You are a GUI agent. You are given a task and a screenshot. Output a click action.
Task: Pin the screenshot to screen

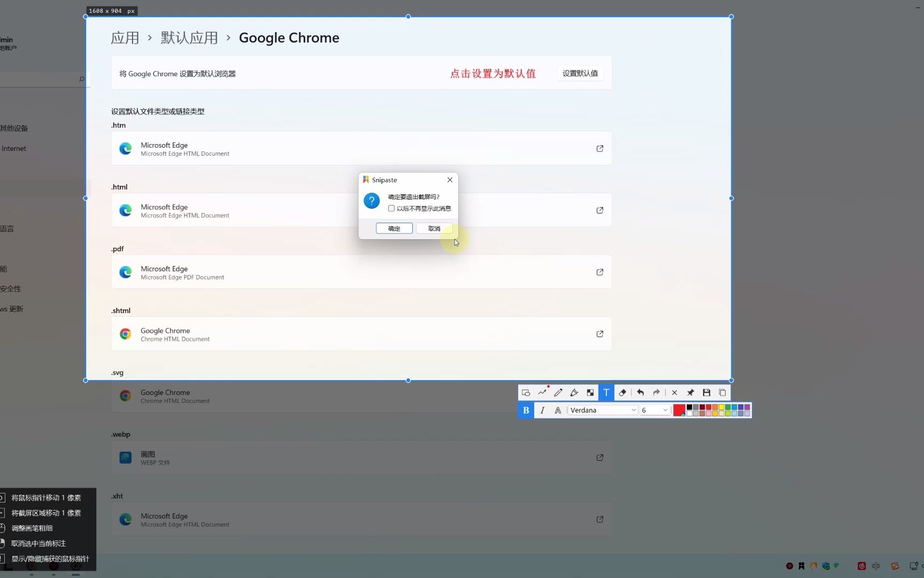690,393
